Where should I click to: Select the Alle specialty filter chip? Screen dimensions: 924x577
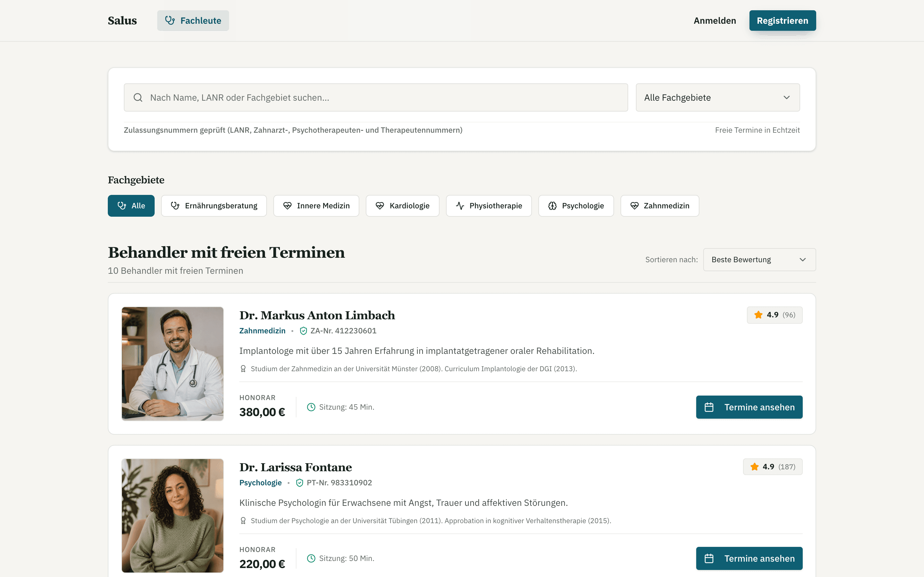pos(131,206)
